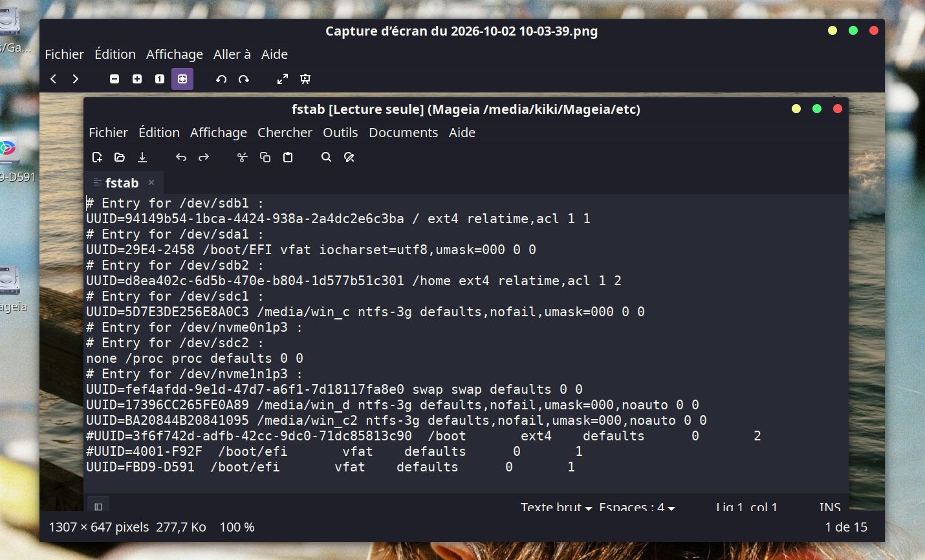Open Affichage menu of the image viewer
925x560 pixels.
coord(175,54)
